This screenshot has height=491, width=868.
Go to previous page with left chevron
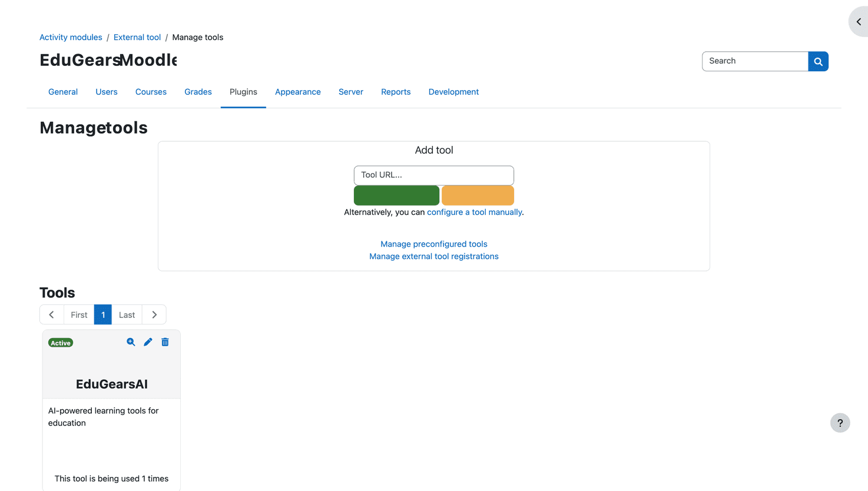(51, 314)
